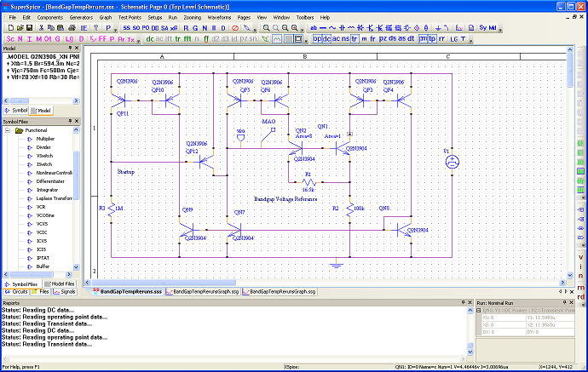588x372 pixels.
Task: Click the green fft graph icon
Action: click(187, 39)
